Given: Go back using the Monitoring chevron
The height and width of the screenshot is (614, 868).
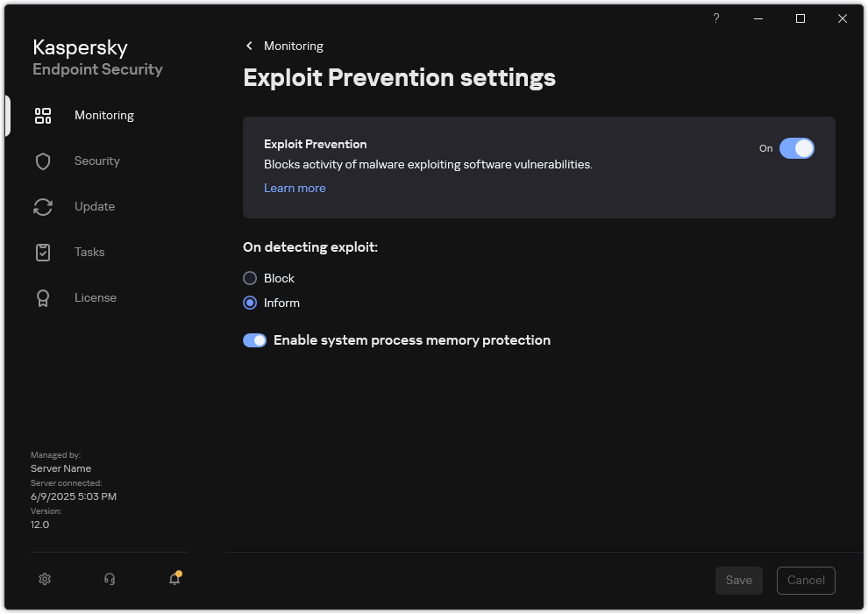Looking at the screenshot, I should coord(249,46).
